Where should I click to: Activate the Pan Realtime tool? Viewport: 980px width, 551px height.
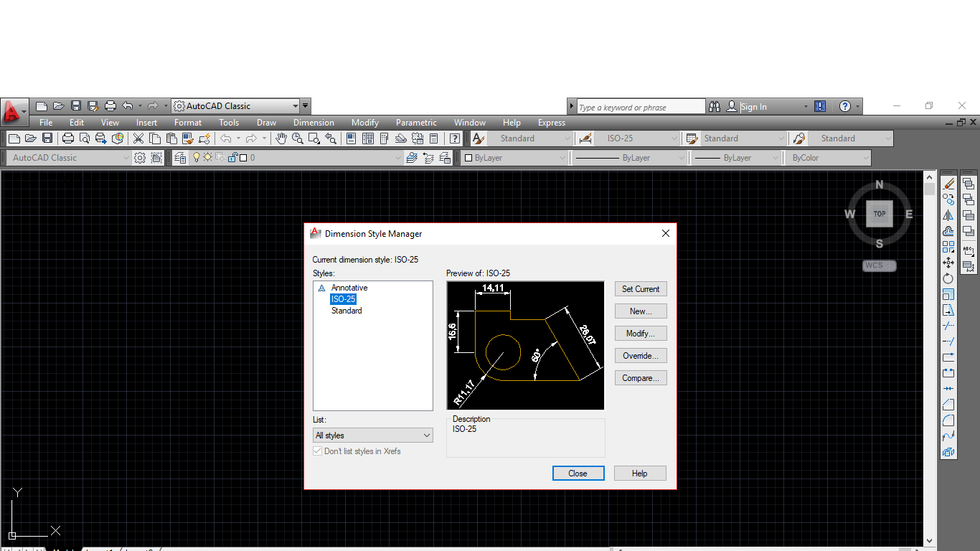tap(281, 138)
